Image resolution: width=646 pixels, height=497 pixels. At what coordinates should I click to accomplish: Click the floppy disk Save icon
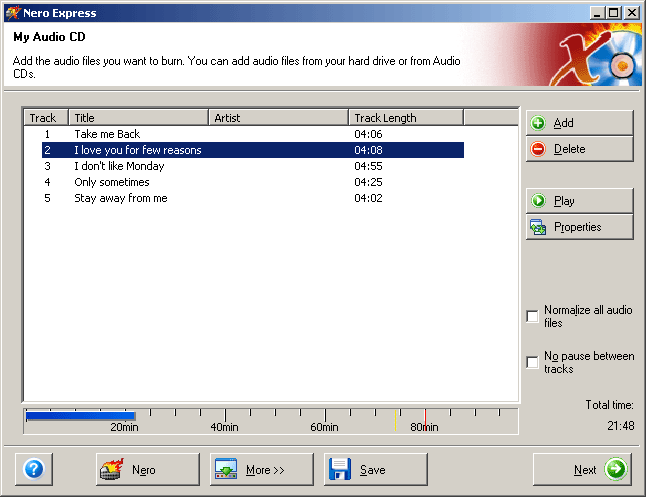[x=340, y=469]
